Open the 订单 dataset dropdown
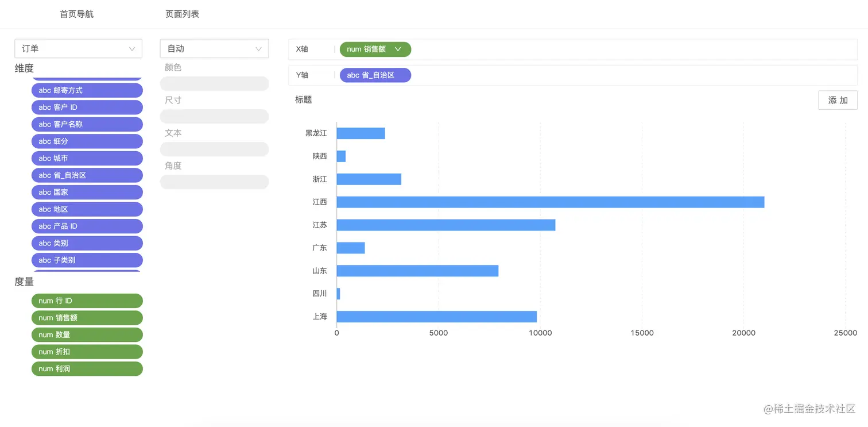Image resolution: width=868 pixels, height=427 pixels. tap(78, 49)
